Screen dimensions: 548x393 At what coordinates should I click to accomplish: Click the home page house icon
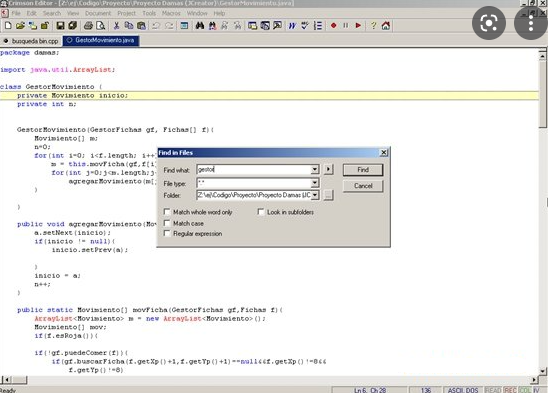coord(386,26)
